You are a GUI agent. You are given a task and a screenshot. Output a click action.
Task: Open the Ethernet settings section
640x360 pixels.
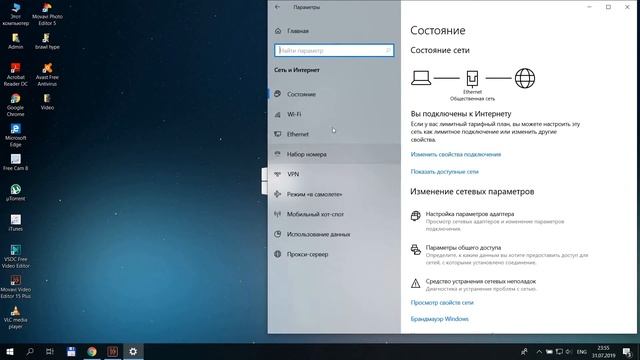[x=334, y=134]
